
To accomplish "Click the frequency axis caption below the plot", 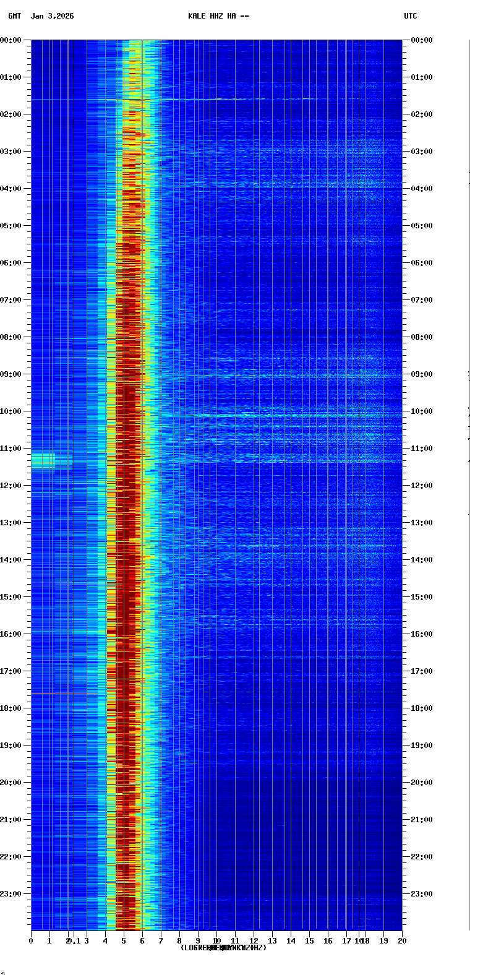I will [x=223, y=948].
